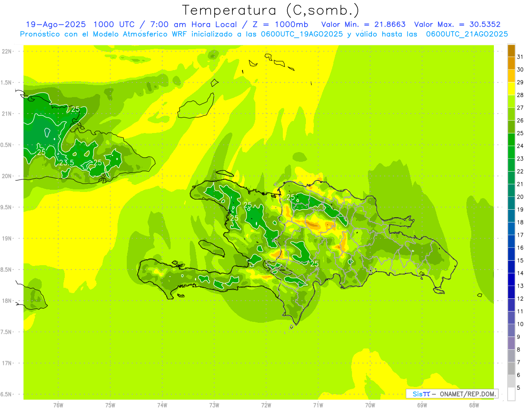Click the '18N' latitude label
Screen dimensions: 532x411
click(7, 301)
